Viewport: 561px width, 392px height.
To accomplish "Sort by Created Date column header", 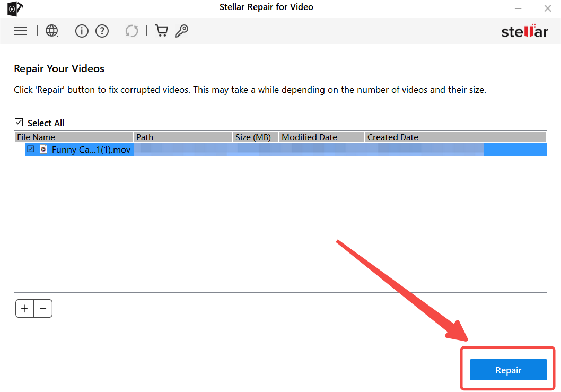I will point(455,137).
